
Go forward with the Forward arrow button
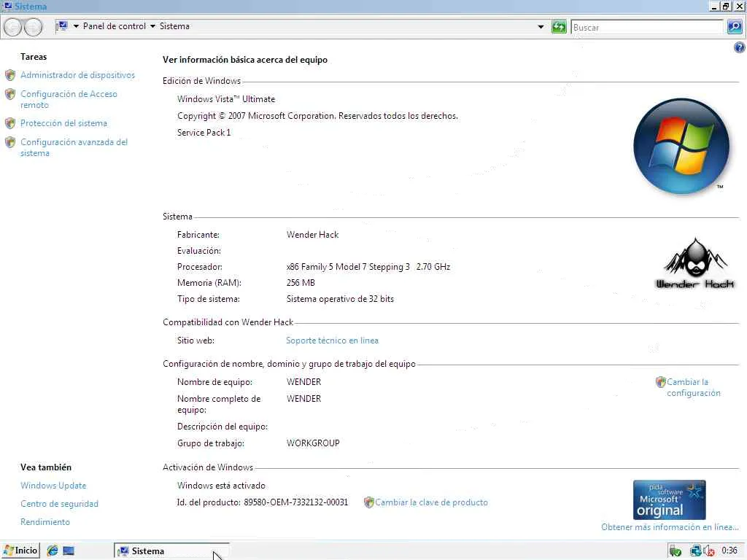33,27
